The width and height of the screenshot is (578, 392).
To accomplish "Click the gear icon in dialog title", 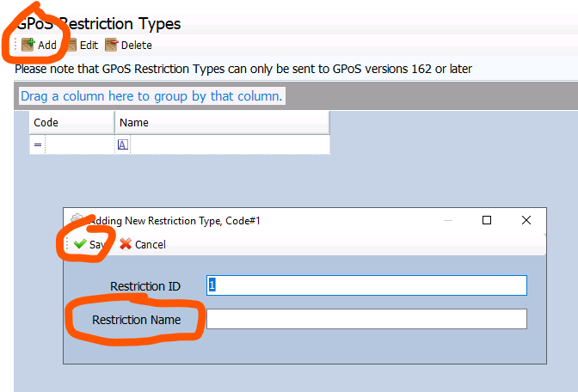I will (x=77, y=219).
